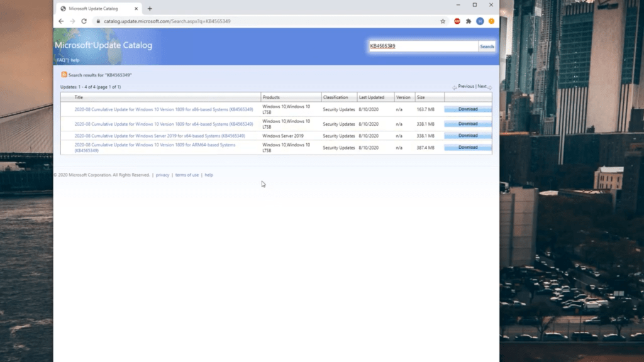Screen dimensions: 644x362
Task: Click the blue profile avatar icon
Action: click(x=480, y=21)
